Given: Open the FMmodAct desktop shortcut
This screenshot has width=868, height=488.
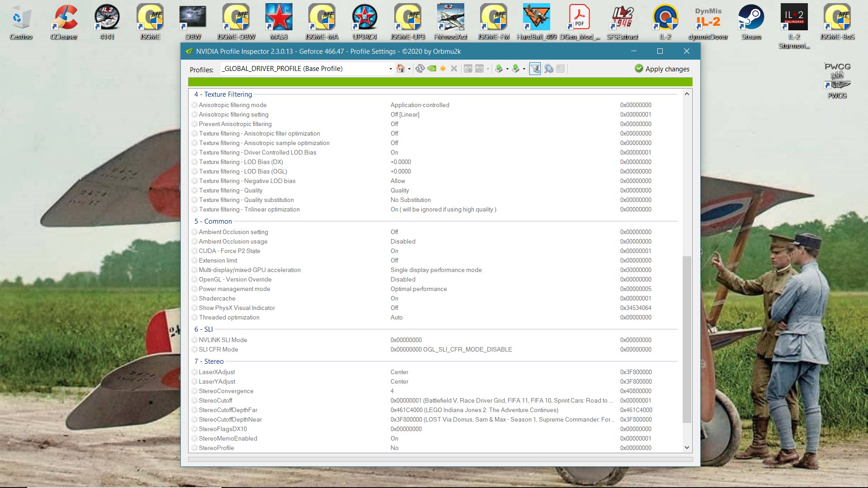Looking at the screenshot, I should point(451,22).
